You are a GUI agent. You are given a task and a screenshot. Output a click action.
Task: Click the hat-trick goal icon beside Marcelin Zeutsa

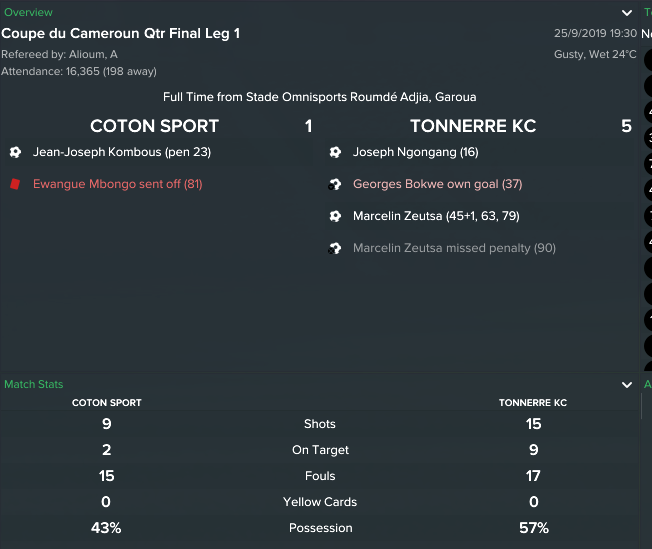[335, 216]
